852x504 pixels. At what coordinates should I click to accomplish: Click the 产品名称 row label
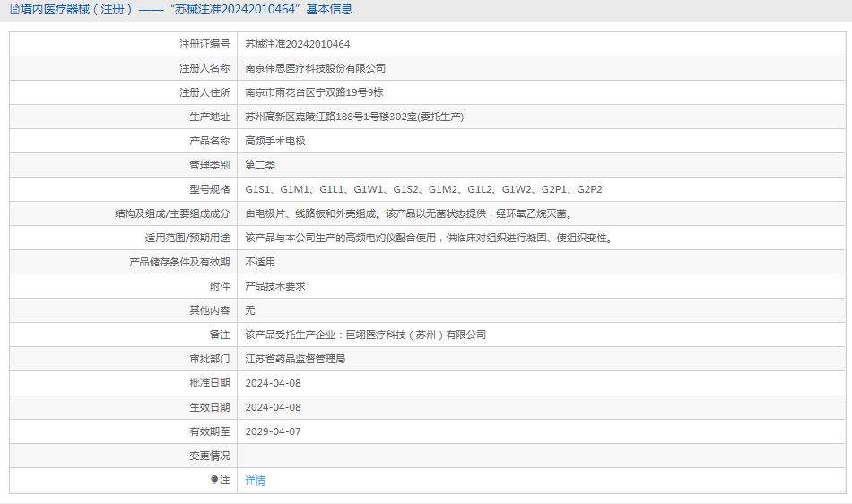[x=210, y=141]
